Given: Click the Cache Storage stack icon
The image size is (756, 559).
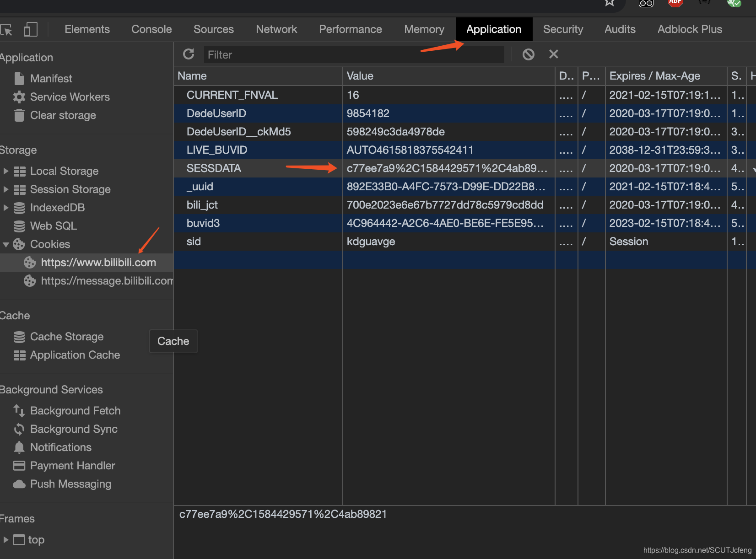Looking at the screenshot, I should click(x=19, y=337).
